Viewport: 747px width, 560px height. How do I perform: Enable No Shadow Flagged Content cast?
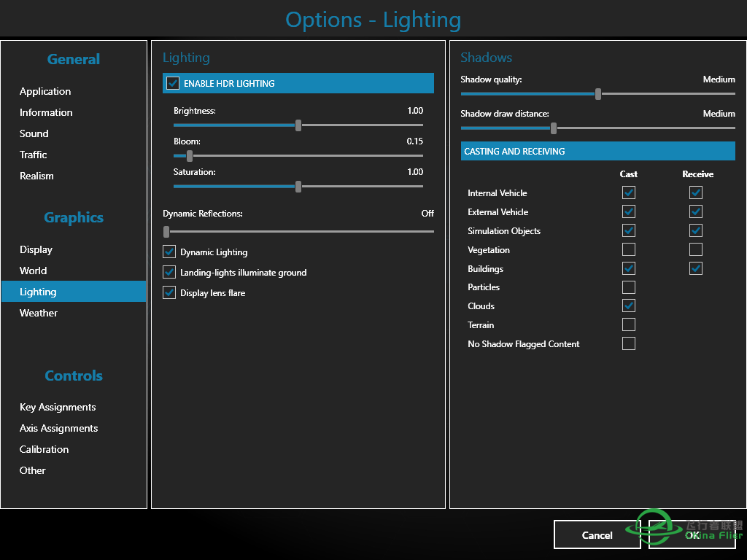pyautogui.click(x=628, y=343)
